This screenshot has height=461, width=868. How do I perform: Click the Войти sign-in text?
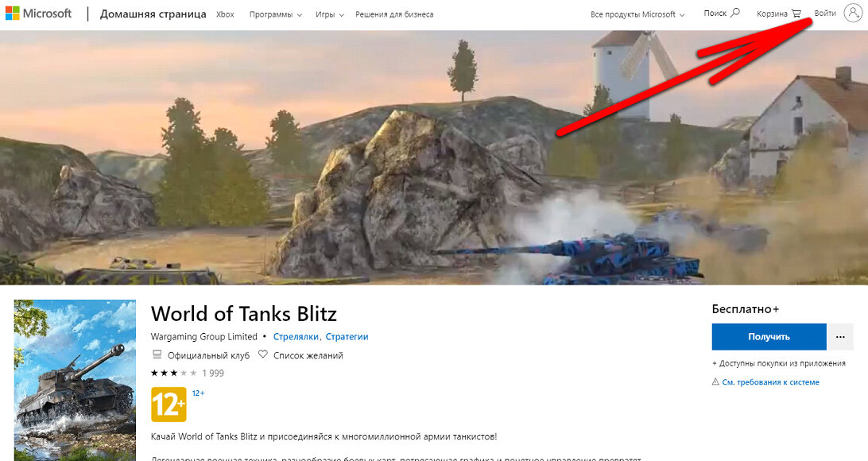825,14
